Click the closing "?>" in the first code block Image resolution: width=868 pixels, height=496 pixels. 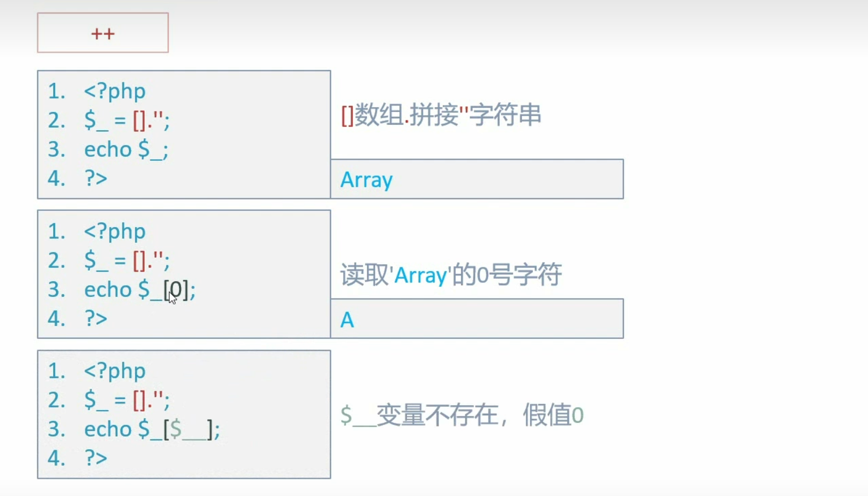pyautogui.click(x=96, y=179)
